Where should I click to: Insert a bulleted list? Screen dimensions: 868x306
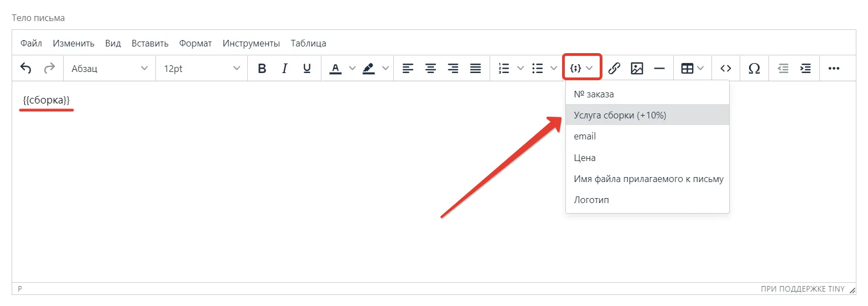point(538,68)
